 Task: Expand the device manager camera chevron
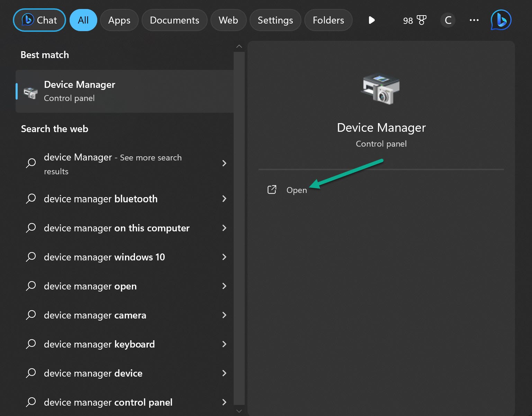[x=224, y=315]
